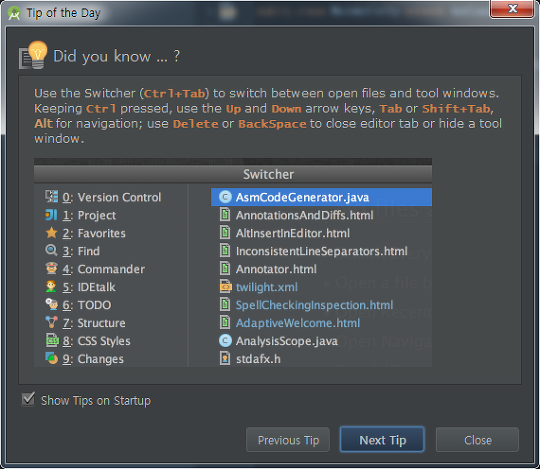Click the Commander icon
This screenshot has width=540, height=469.
(52, 268)
